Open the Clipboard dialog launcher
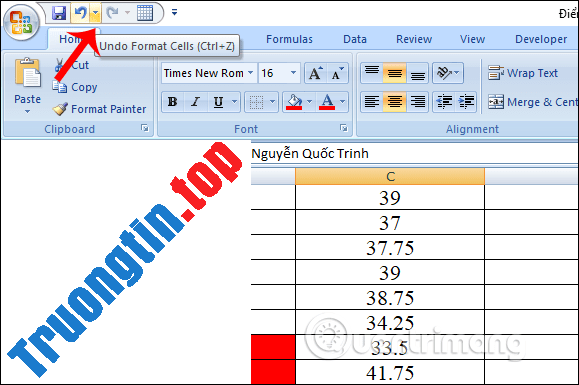This screenshot has width=579, height=385. [x=145, y=128]
